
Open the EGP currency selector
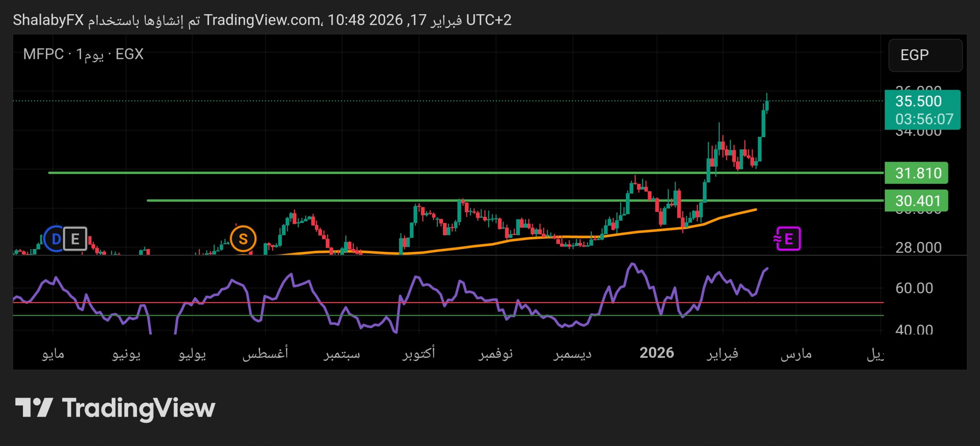point(925,55)
